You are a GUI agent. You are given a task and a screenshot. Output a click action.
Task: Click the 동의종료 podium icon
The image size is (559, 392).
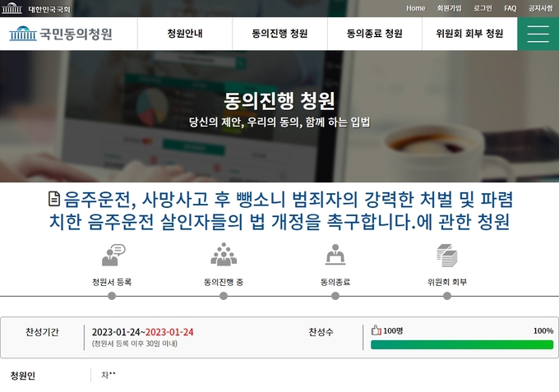click(335, 255)
